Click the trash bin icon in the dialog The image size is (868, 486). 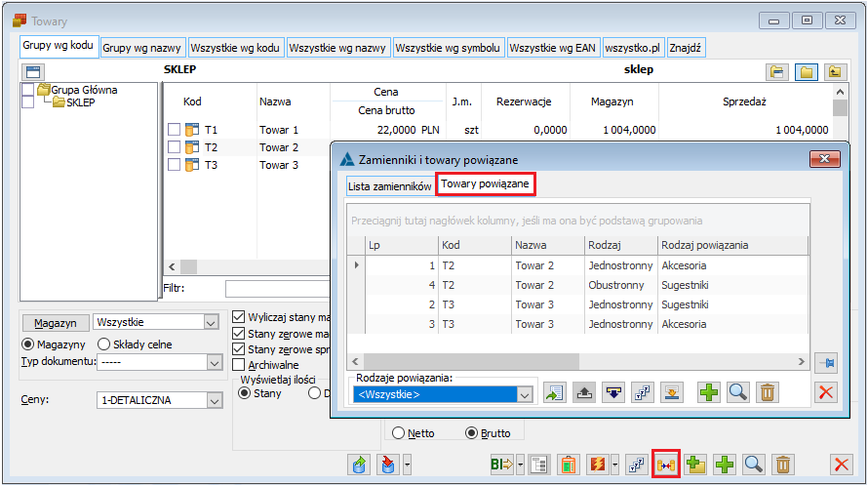(768, 393)
